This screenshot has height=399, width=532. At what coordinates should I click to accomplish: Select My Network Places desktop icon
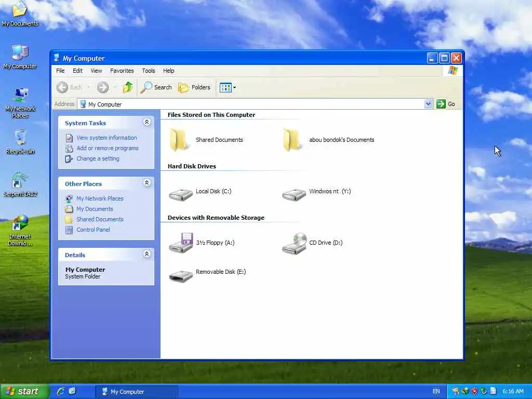point(20,102)
